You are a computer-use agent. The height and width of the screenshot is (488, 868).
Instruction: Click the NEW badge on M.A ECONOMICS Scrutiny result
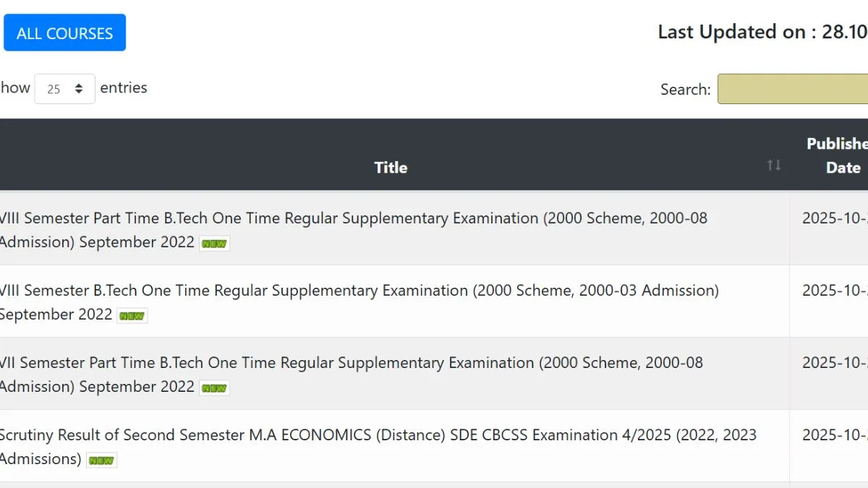click(101, 461)
